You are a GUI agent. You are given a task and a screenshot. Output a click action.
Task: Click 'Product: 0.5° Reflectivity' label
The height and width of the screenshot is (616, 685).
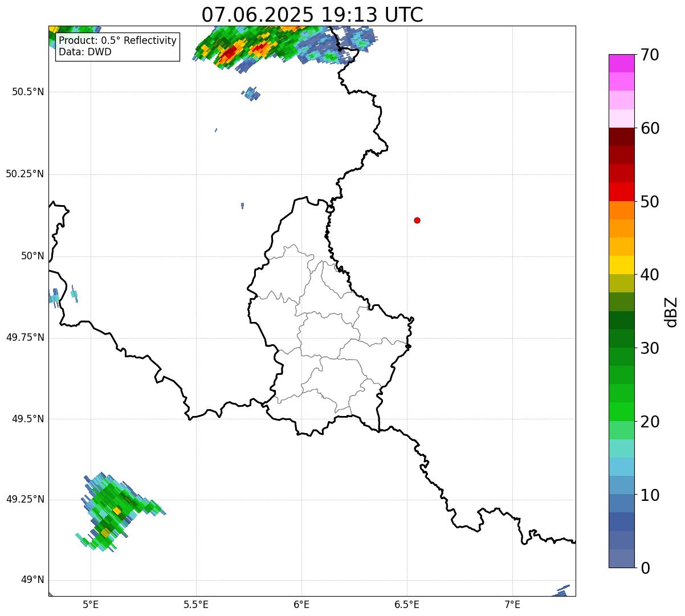(x=118, y=41)
